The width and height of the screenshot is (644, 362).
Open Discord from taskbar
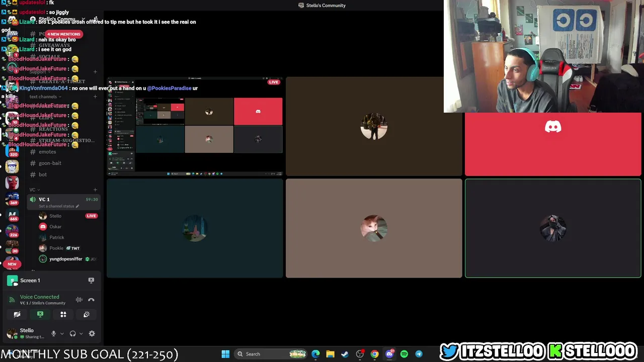click(x=389, y=354)
